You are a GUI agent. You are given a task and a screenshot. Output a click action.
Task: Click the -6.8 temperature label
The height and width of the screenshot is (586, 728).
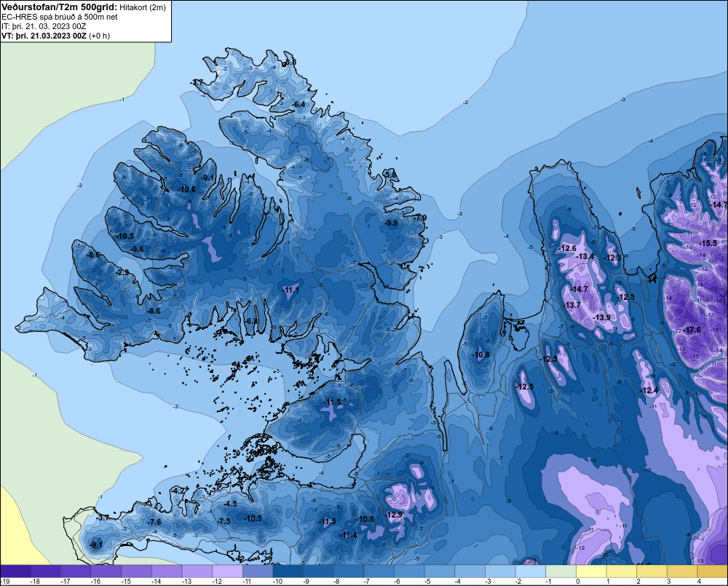click(251, 321)
